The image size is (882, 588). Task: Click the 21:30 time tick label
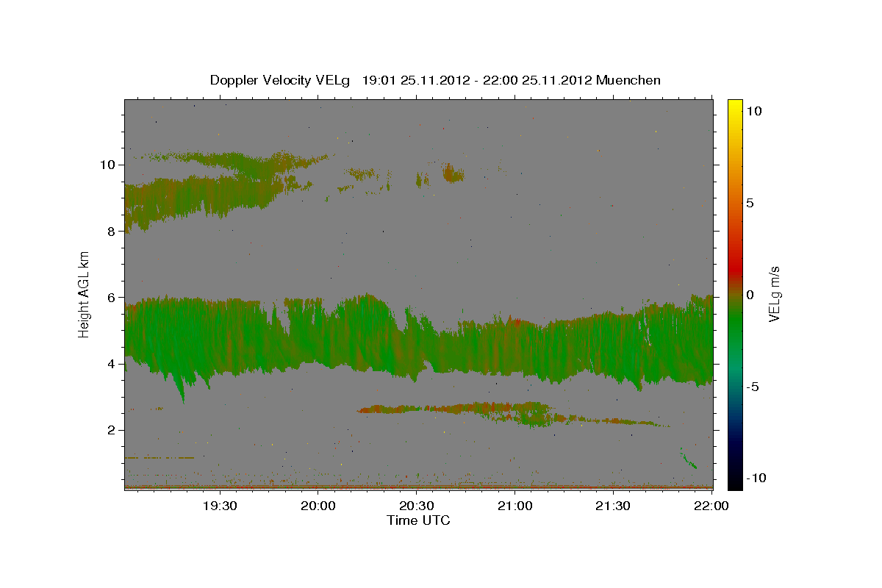pos(612,506)
